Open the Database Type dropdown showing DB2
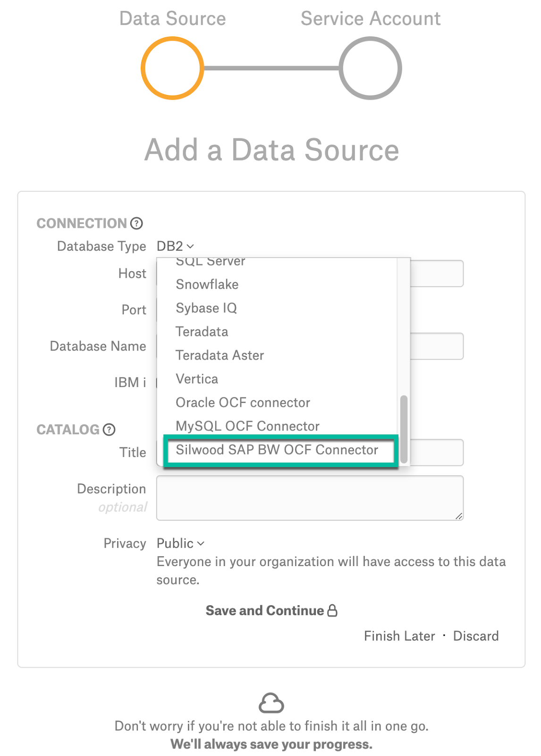Image resolution: width=541 pixels, height=756 pixels. (x=169, y=246)
